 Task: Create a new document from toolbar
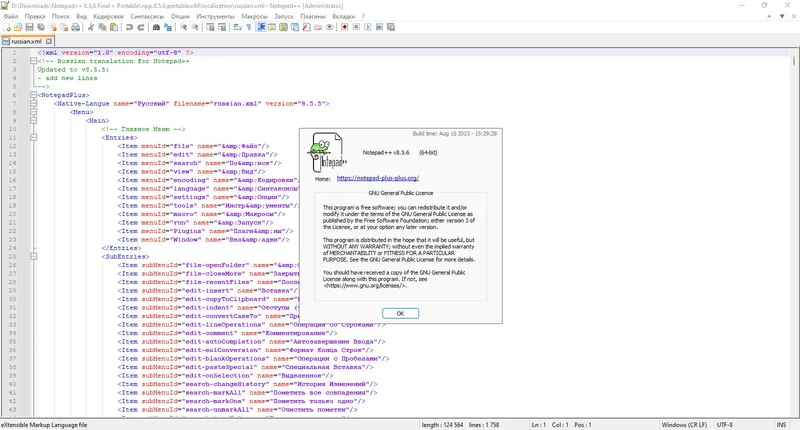[x=7, y=27]
